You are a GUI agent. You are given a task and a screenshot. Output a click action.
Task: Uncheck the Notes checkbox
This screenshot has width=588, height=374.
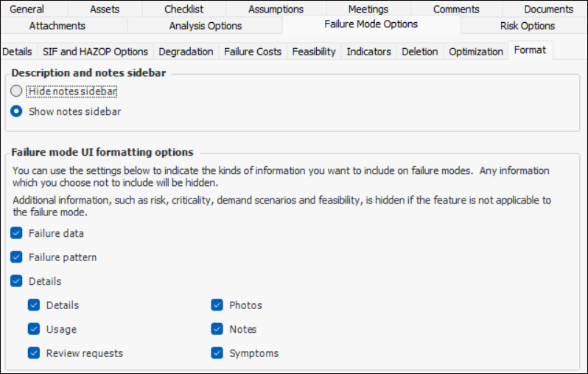pyautogui.click(x=217, y=329)
